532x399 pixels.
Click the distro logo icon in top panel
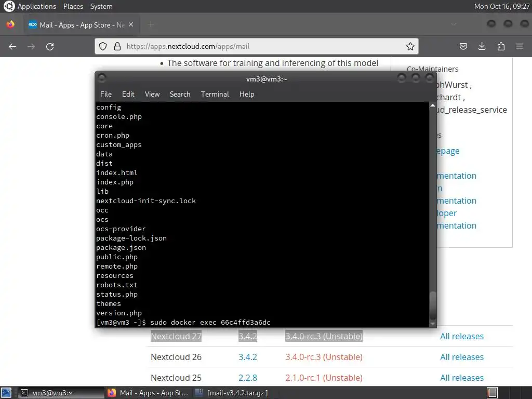(9, 6)
